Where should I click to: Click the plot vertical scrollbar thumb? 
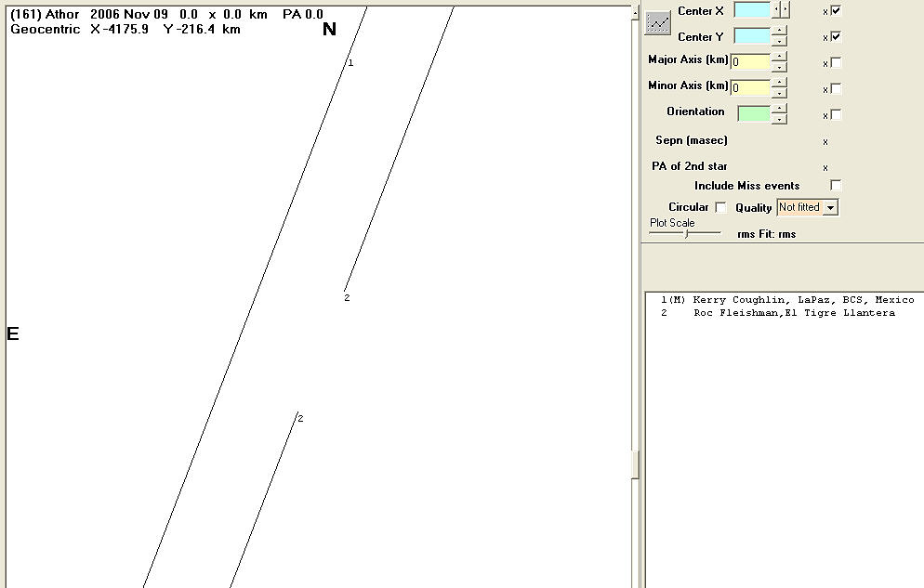click(x=635, y=465)
